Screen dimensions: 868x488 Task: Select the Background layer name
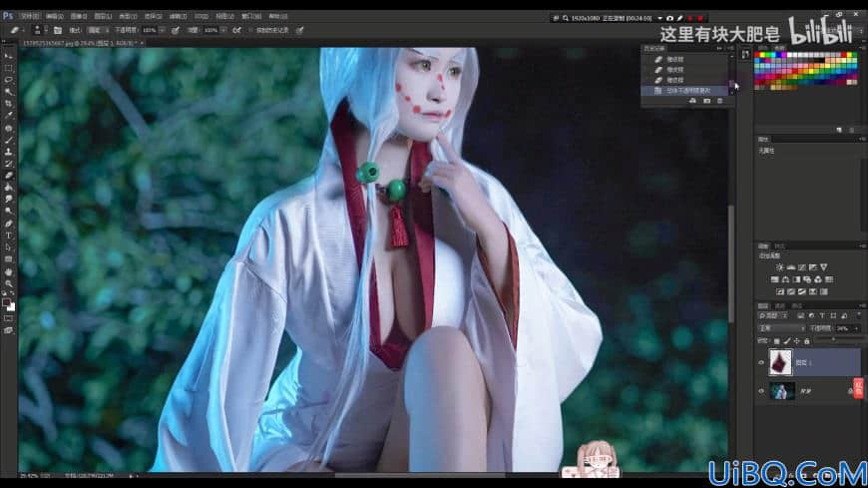tap(805, 391)
